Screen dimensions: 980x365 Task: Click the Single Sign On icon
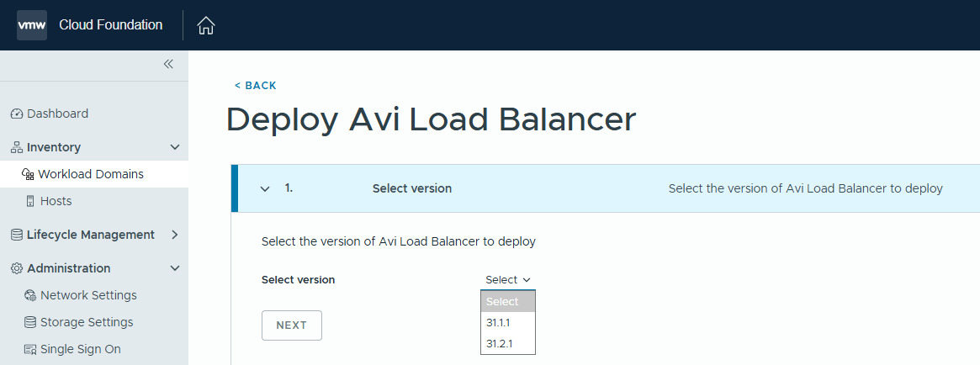click(x=30, y=349)
